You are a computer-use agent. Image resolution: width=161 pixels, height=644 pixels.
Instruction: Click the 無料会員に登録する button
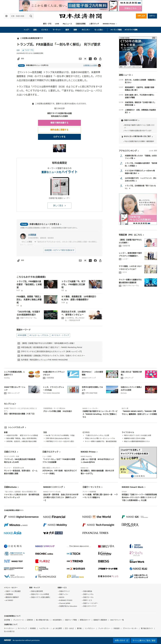[x=59, y=130]
